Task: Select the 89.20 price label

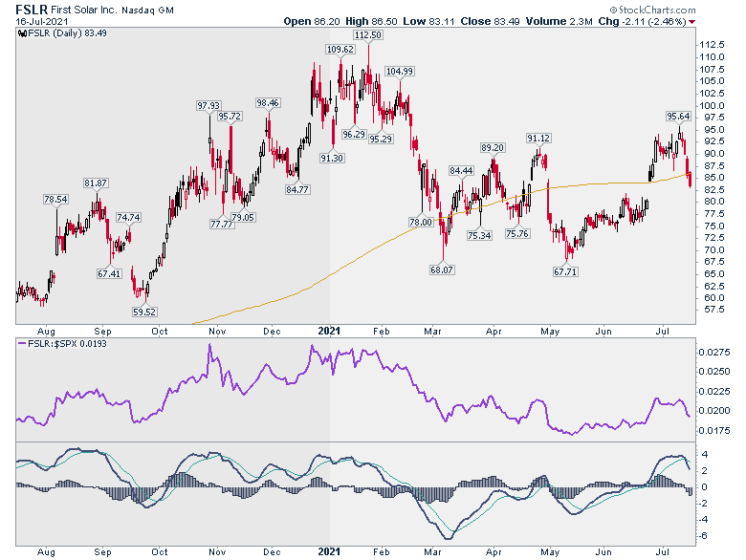Action: tap(493, 148)
